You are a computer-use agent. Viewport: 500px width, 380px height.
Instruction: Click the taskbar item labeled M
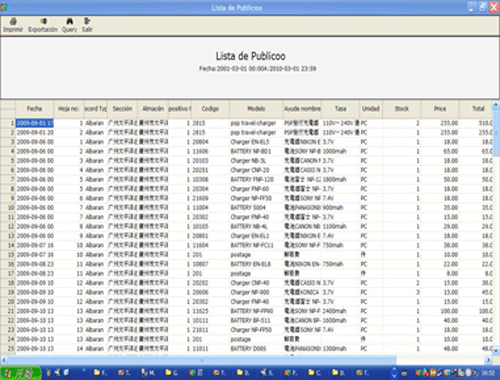click(148, 372)
